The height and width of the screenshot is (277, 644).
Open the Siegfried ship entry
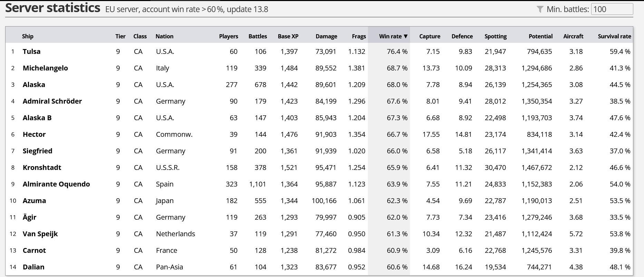click(37, 151)
